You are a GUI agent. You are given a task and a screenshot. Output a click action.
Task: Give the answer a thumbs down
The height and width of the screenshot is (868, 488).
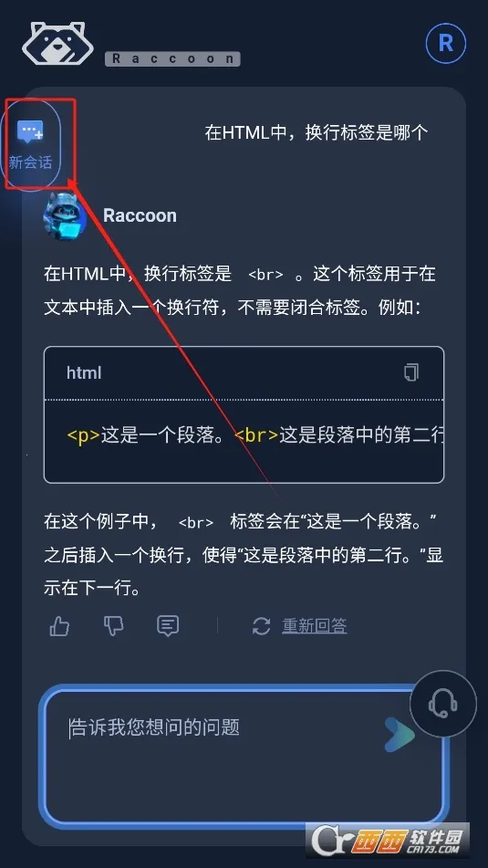[113, 626]
